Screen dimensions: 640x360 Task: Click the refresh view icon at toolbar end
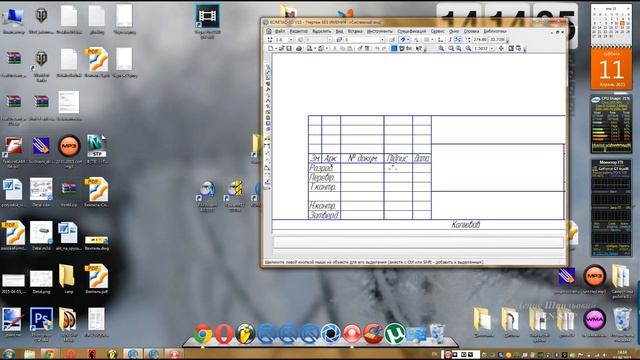(518, 49)
